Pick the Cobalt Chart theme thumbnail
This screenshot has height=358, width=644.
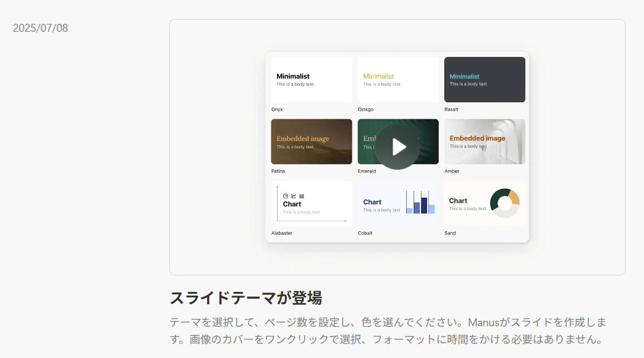[x=398, y=203]
